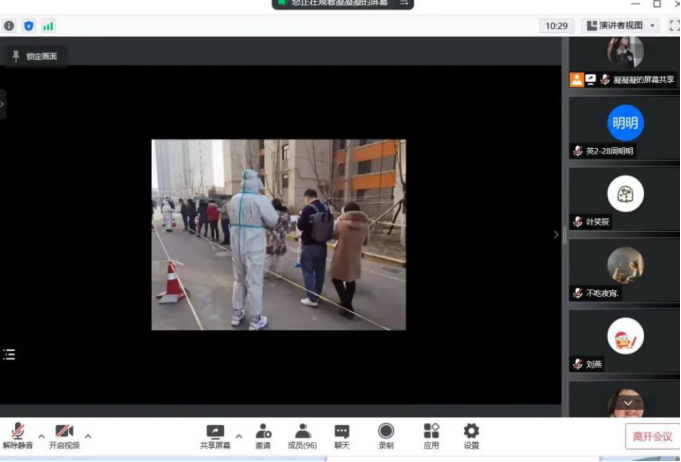Turn on camera with 开启视频
This screenshot has width=681, height=462.
[x=64, y=431]
